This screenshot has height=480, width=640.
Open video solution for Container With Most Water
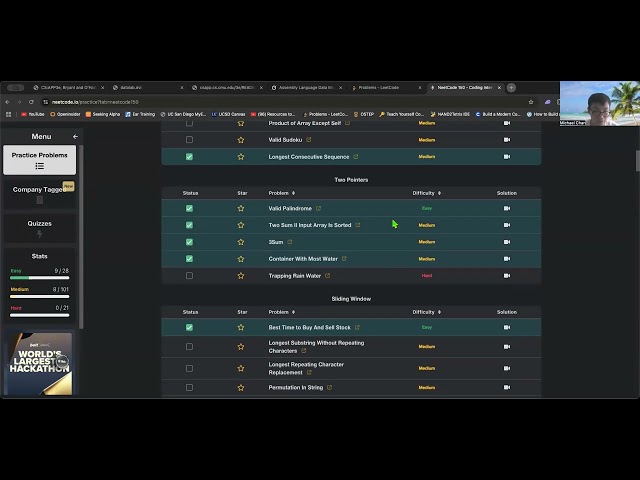(x=507, y=259)
